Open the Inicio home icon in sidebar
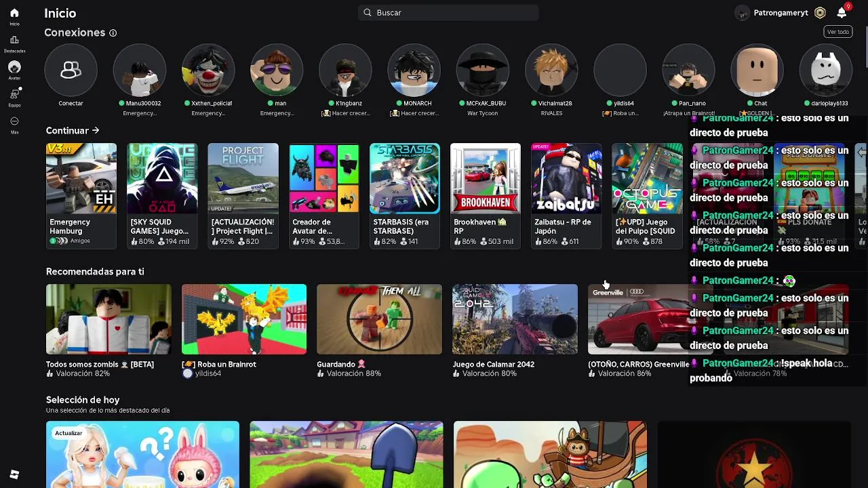The height and width of the screenshot is (488, 868). pos(14,13)
